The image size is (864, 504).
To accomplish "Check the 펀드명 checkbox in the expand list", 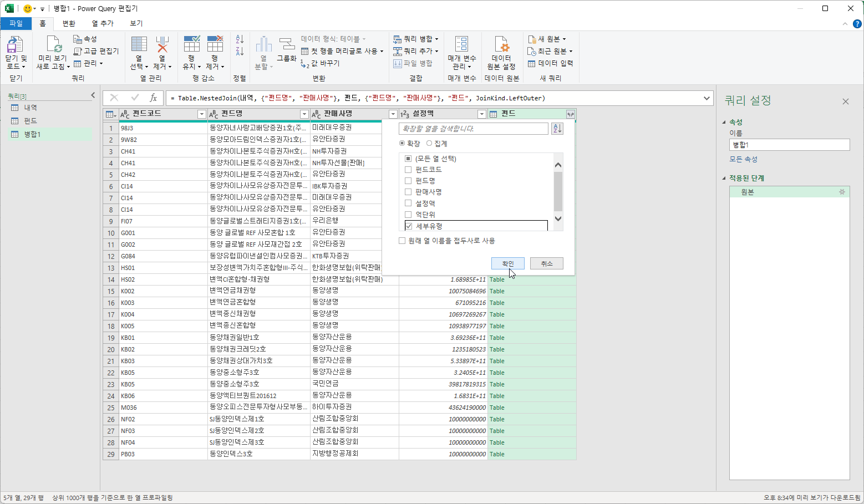I will coord(408,181).
